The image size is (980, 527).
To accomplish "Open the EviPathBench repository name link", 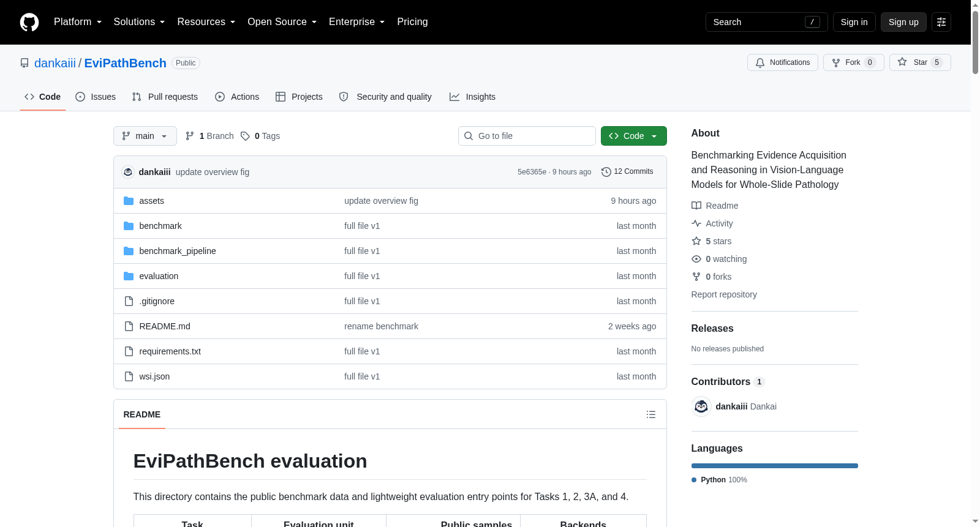I will [x=126, y=63].
